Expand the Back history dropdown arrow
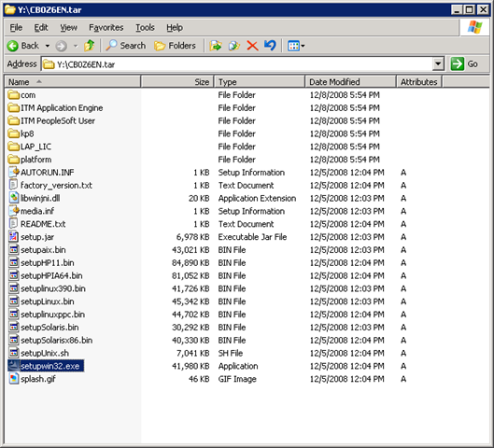Image resolution: width=494 pixels, height=448 pixels. tap(48, 46)
